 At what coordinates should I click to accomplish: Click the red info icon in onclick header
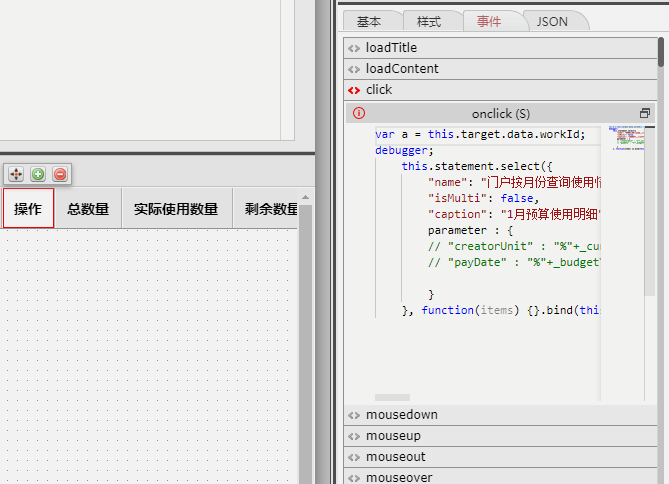click(x=359, y=114)
